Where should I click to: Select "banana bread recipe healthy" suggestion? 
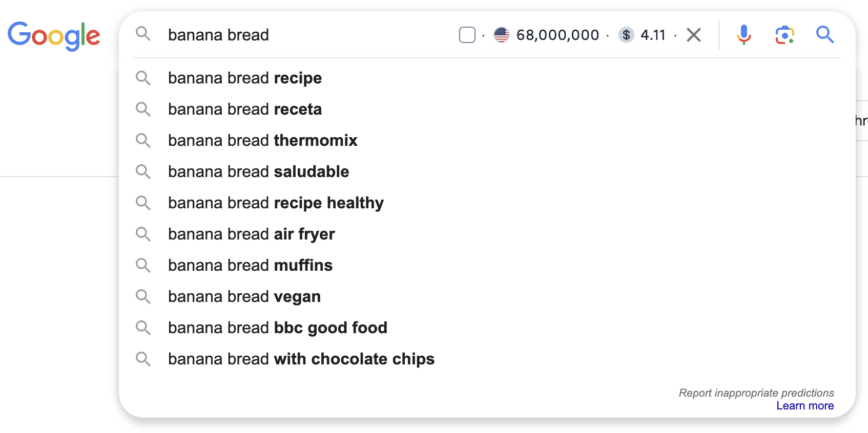click(x=276, y=203)
